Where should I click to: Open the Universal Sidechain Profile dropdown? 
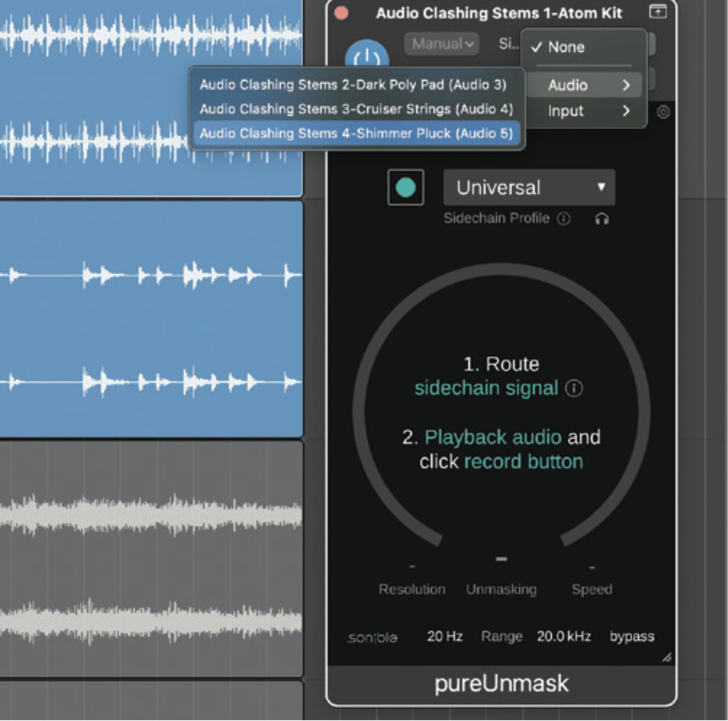(528, 187)
